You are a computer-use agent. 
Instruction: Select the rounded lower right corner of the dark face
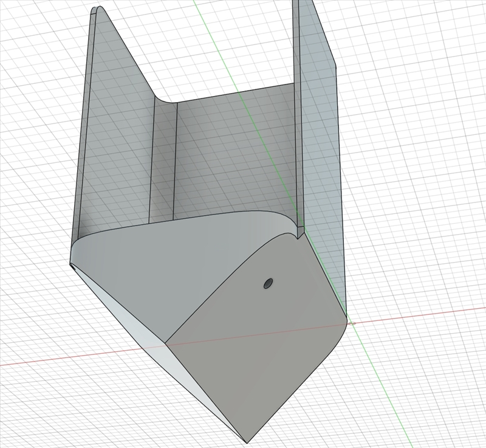pyautogui.click(x=340, y=336)
